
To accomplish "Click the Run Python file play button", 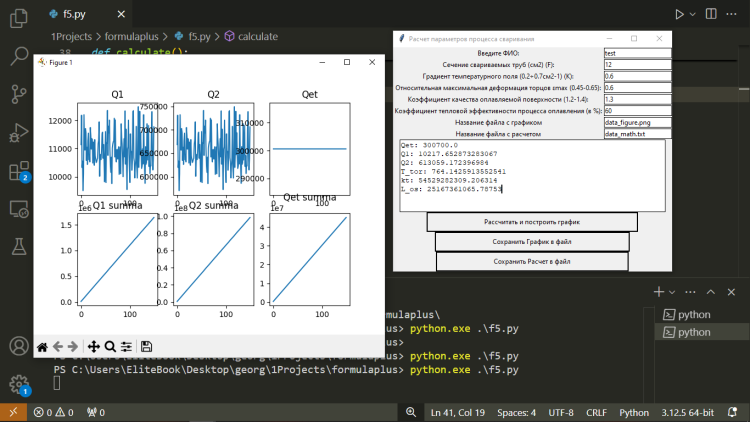I will coord(681,15).
